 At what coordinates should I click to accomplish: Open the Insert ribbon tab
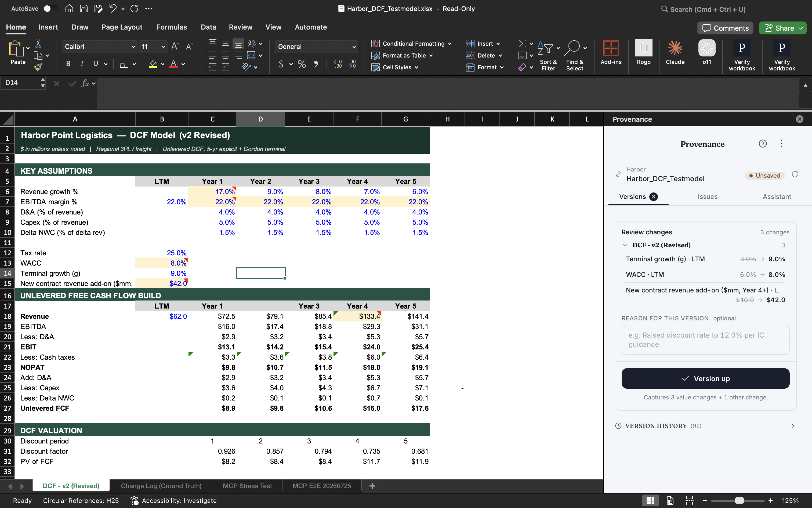tap(48, 27)
